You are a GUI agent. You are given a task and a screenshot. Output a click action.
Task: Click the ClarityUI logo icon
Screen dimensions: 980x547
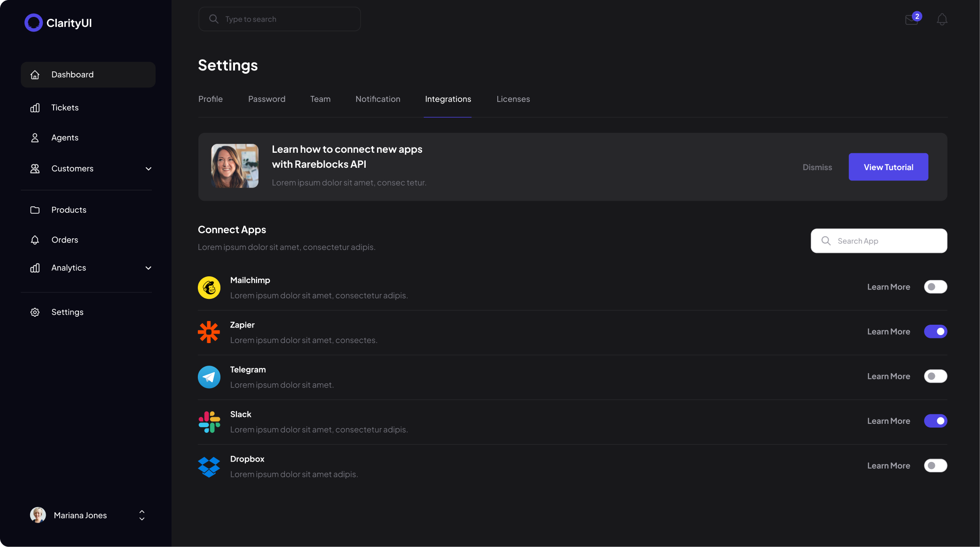tap(33, 23)
